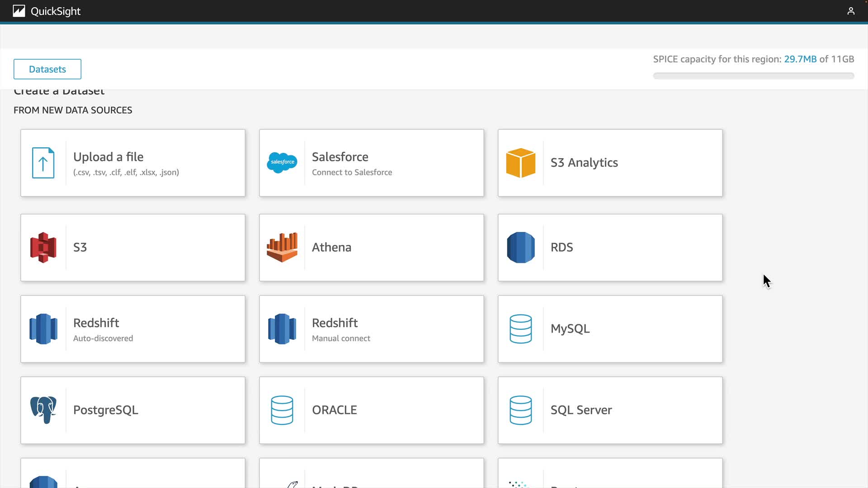
Task: Click the MySQL database cylinder icon
Action: pyautogui.click(x=520, y=329)
